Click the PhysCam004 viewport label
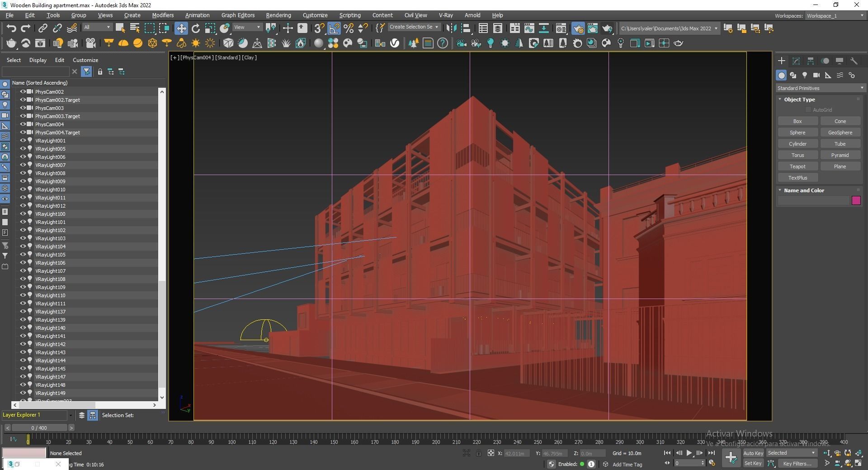The image size is (868, 470). pyautogui.click(x=197, y=57)
